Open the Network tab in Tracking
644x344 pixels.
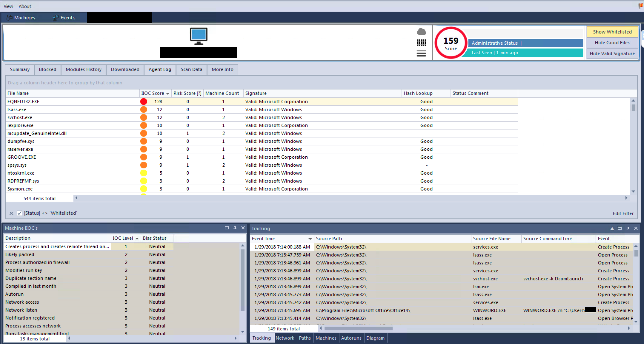285,338
